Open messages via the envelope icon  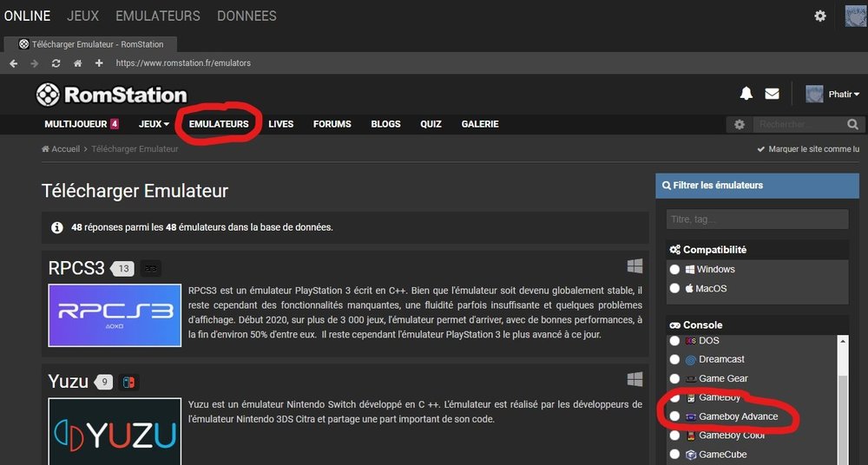772,94
